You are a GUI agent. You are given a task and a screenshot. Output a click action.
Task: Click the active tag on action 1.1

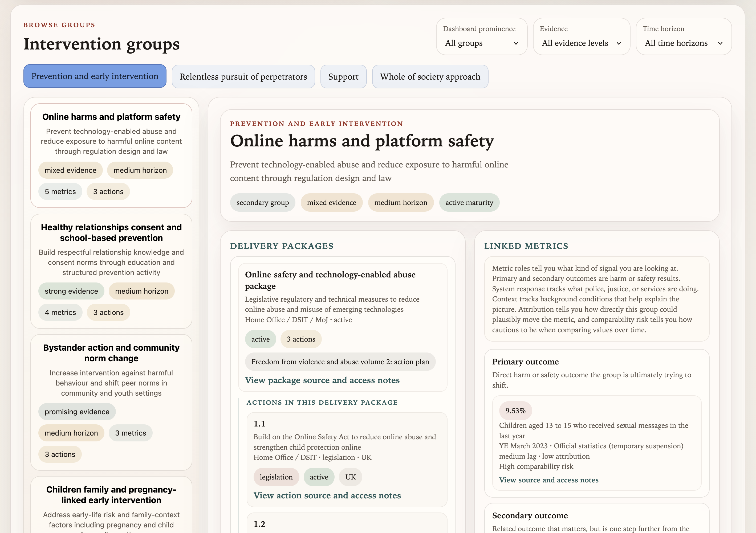pos(319,477)
